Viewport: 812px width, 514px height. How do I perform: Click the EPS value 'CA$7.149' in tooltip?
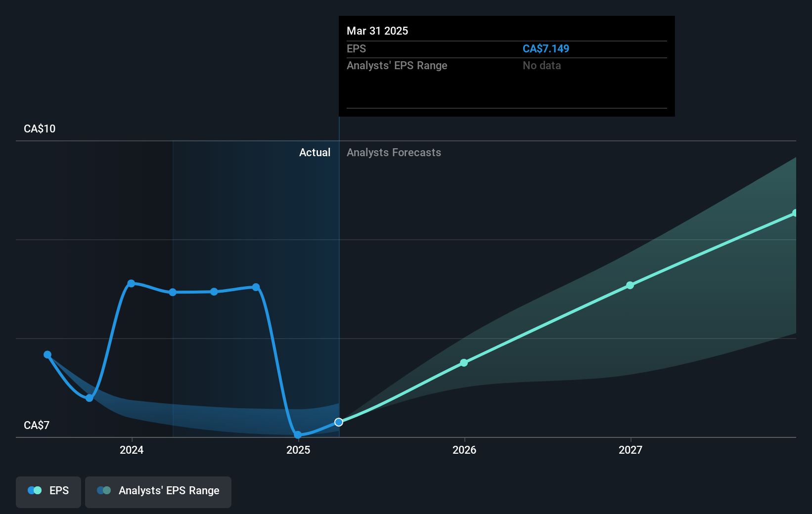546,48
